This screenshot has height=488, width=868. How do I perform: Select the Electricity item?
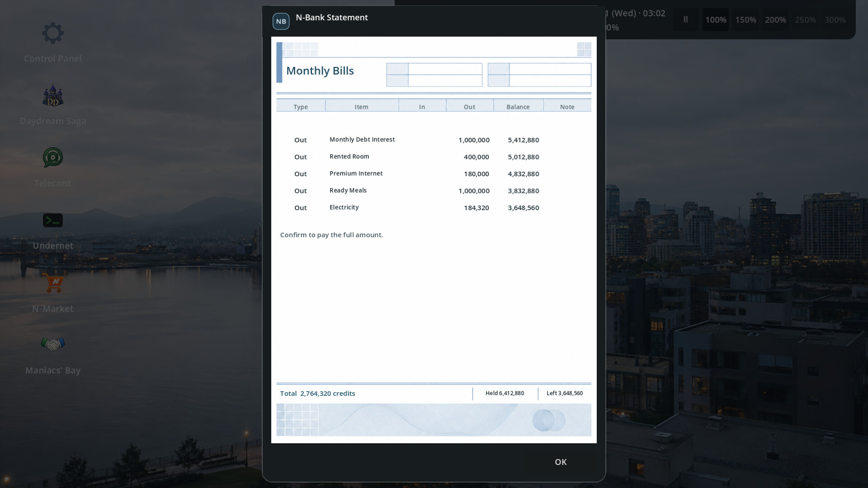344,207
